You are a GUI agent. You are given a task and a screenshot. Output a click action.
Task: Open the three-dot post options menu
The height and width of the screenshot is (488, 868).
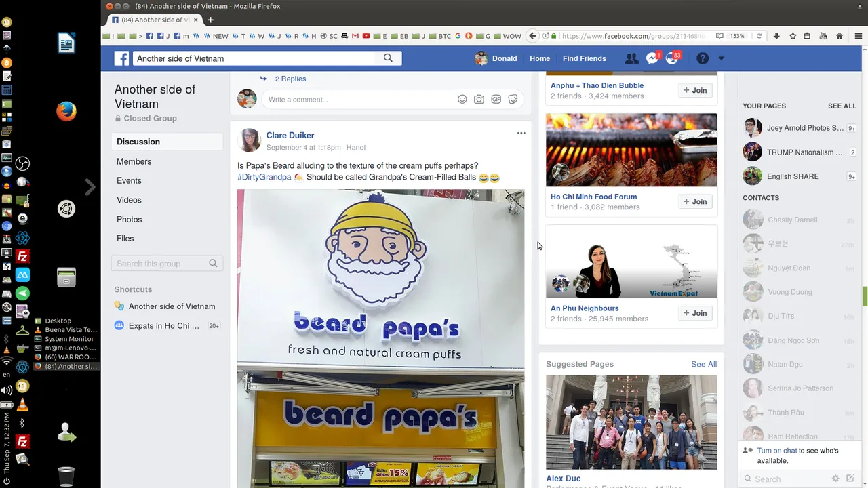point(521,133)
